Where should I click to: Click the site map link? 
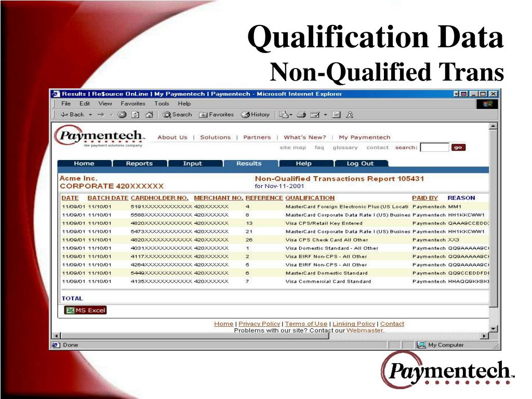pos(293,148)
